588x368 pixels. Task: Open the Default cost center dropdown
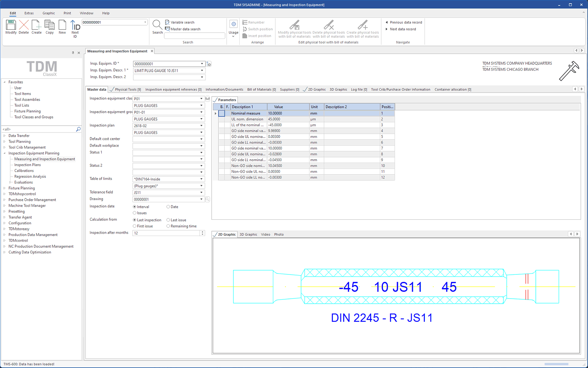coord(202,139)
